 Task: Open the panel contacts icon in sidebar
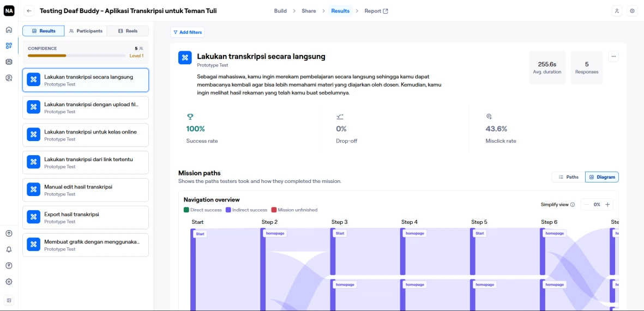[9, 62]
